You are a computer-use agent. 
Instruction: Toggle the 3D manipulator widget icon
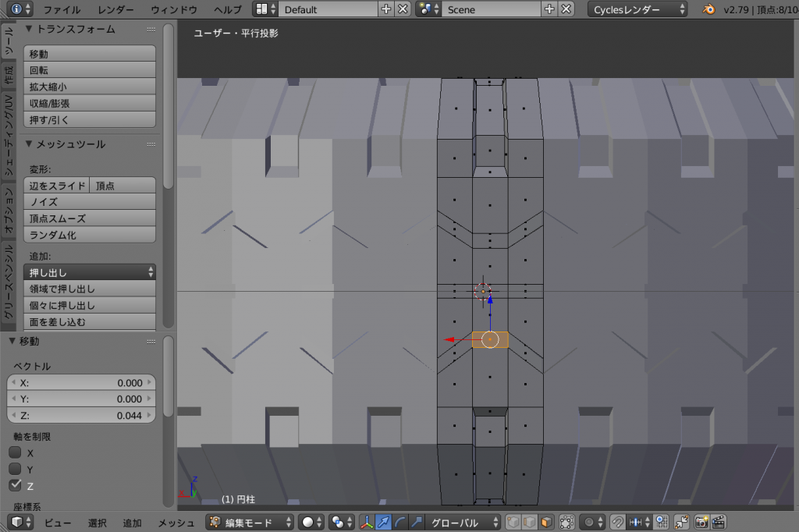(x=367, y=523)
